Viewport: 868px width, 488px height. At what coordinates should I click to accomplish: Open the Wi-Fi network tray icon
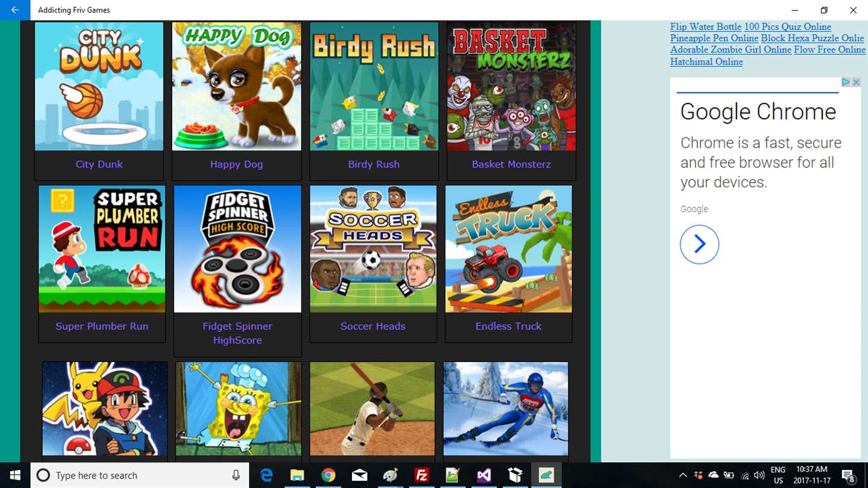(744, 475)
